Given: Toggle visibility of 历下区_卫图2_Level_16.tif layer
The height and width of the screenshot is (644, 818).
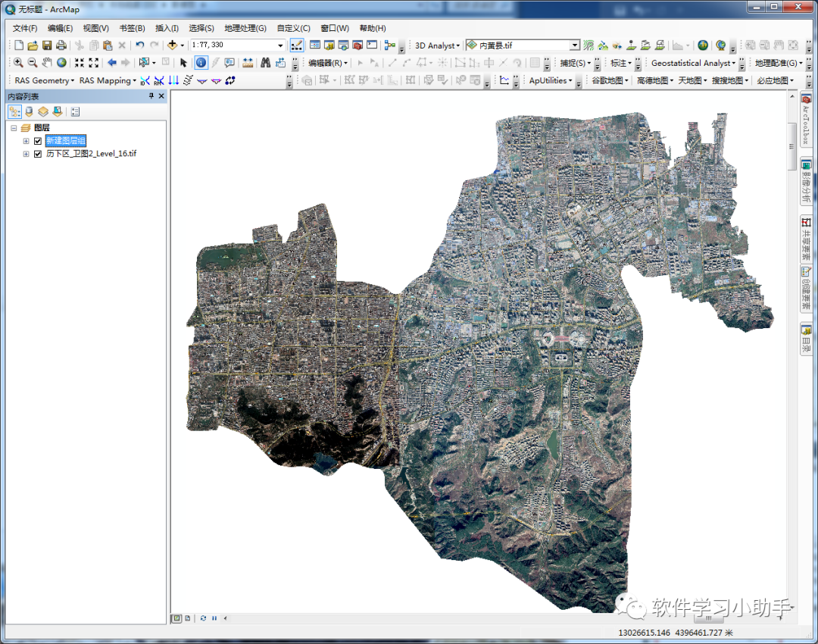Looking at the screenshot, I should pyautogui.click(x=38, y=154).
